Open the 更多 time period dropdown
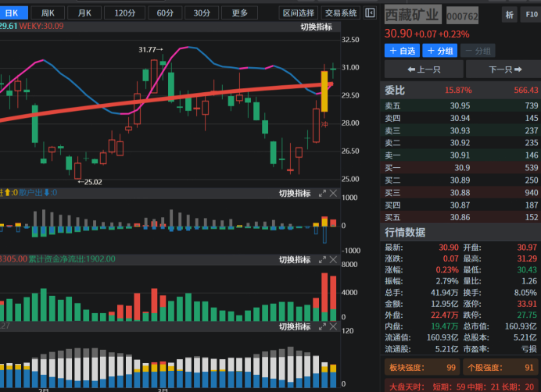 click(239, 13)
